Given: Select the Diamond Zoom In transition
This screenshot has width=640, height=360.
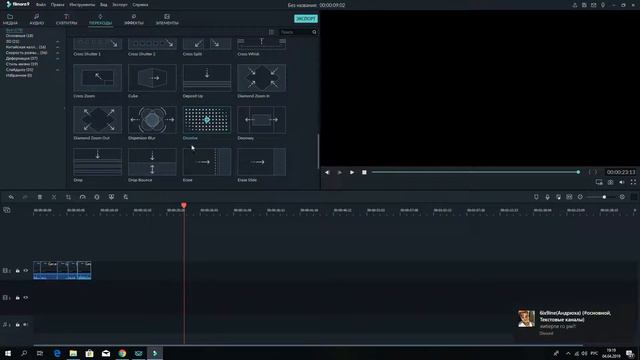Looking at the screenshot, I should [x=262, y=78].
